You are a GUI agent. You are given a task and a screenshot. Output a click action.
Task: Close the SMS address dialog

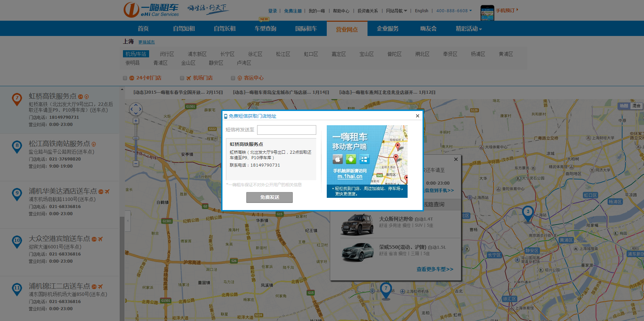[x=417, y=116]
